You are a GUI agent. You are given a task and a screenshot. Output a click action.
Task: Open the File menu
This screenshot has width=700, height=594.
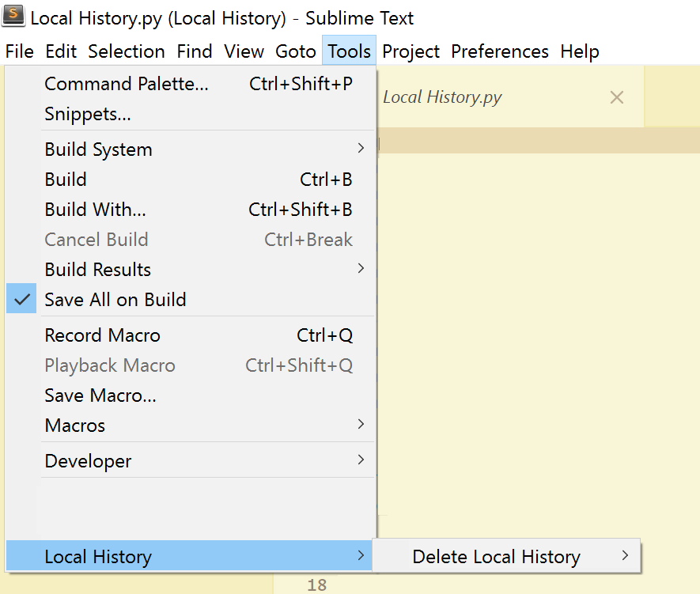[19, 51]
